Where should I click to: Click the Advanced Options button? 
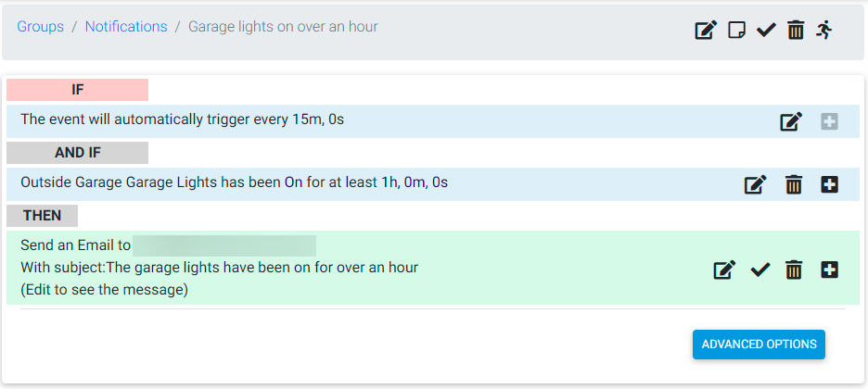tap(759, 345)
